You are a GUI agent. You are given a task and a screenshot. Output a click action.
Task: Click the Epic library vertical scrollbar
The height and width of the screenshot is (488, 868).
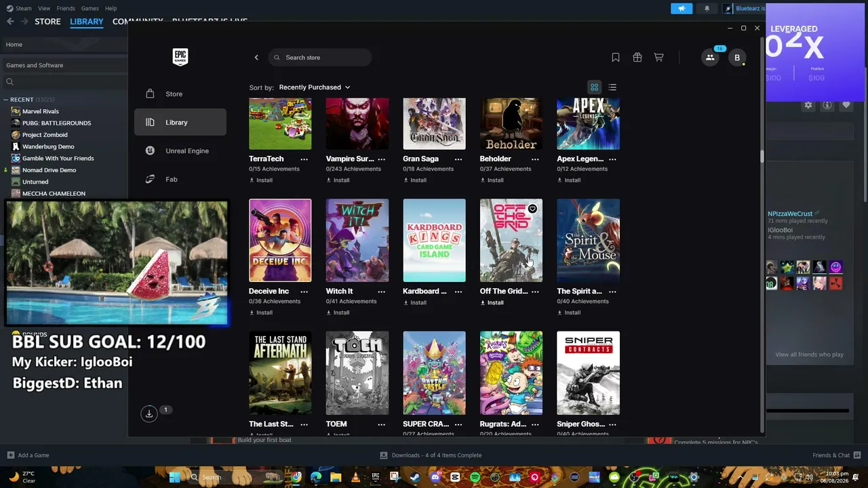762,156
